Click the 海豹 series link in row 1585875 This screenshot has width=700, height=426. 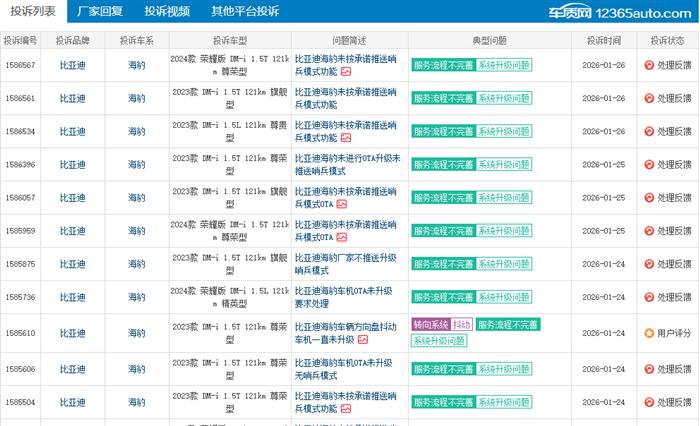tap(137, 264)
